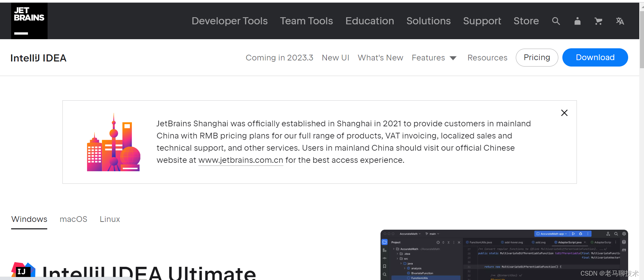Screen dimensions: 644x280
Task: Click the blue Download button
Action: click(595, 57)
